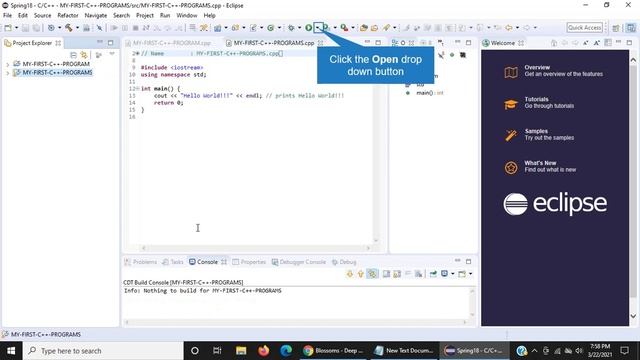Select MY-FIRST-C++-PROGRAM in Project Explorer
This screenshot has height=360, width=640.
[56, 64]
